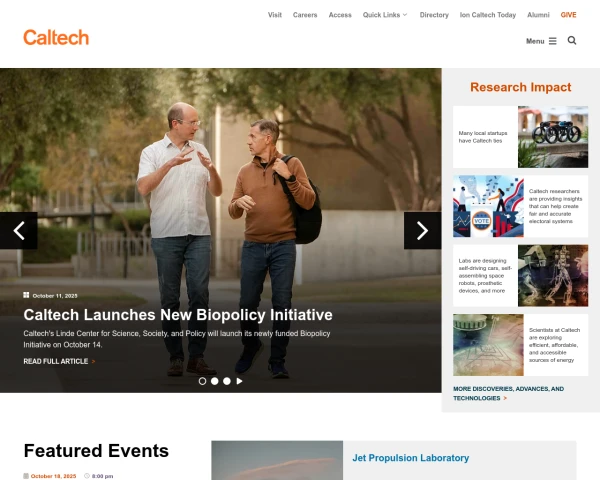
Task: Select the third carousel dot indicator
Action: [227, 381]
